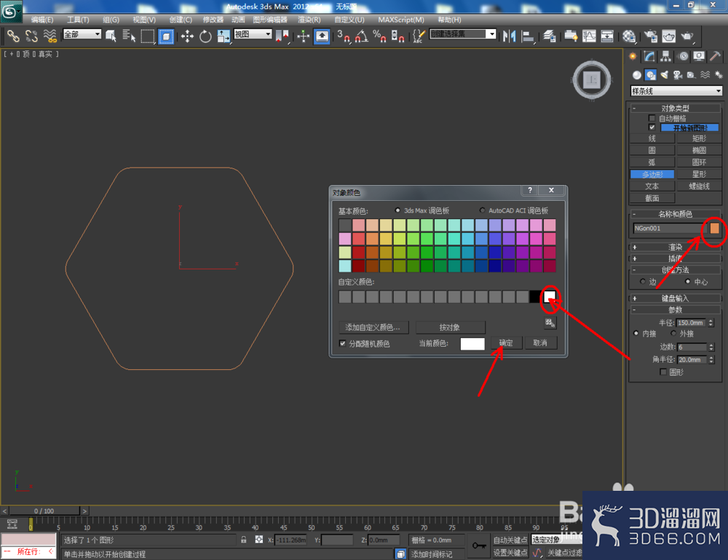Click Add Custom Colors button
Viewport: 728px width, 560px height.
point(373,328)
